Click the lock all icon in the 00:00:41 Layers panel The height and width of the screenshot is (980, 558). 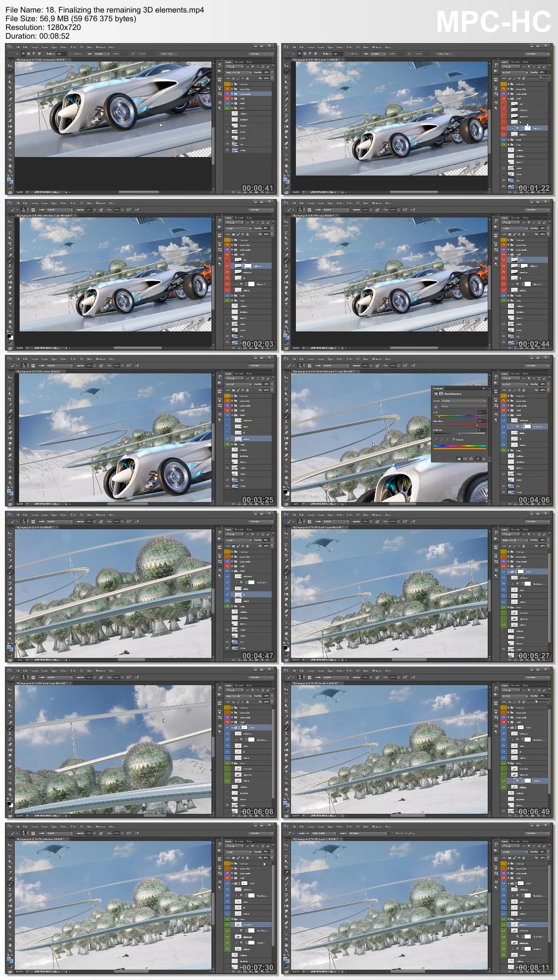point(247,78)
